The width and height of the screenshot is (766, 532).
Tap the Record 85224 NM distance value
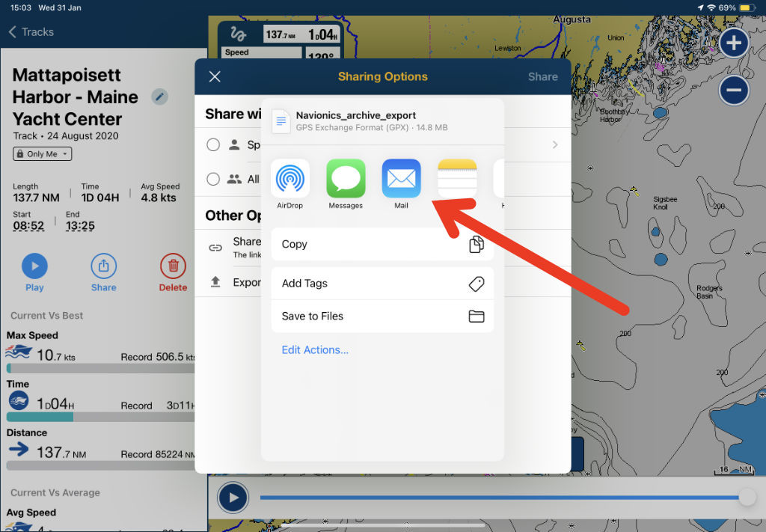158,454
